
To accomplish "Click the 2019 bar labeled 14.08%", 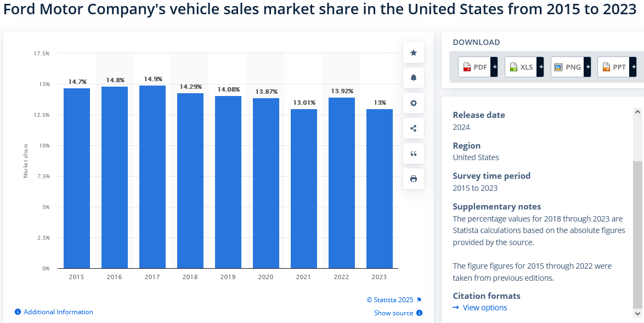I will pos(228,182).
